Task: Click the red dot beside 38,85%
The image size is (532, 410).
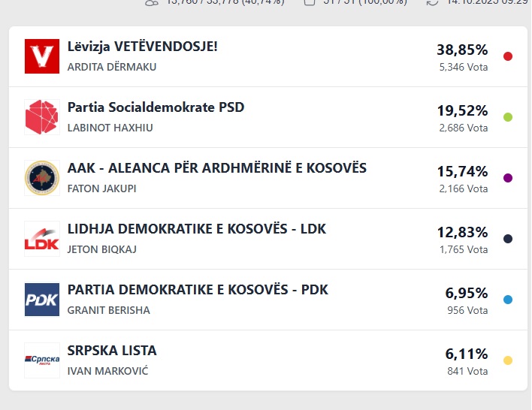Action: [x=508, y=56]
